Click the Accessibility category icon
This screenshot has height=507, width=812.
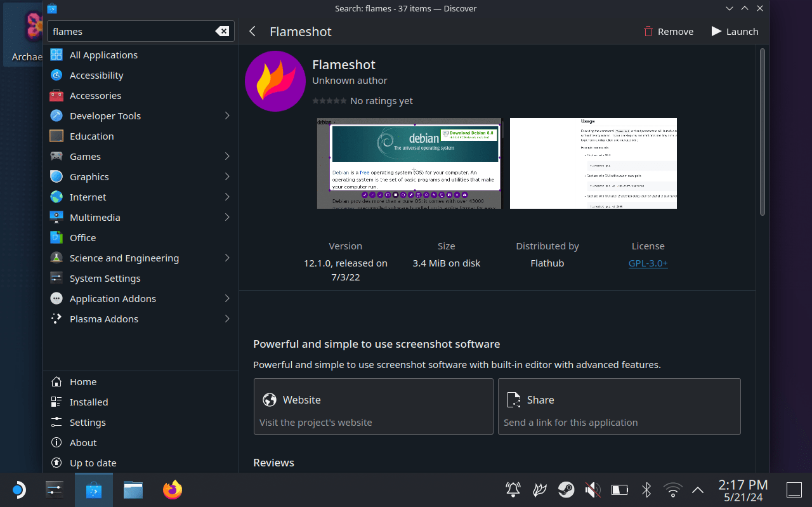pyautogui.click(x=56, y=75)
